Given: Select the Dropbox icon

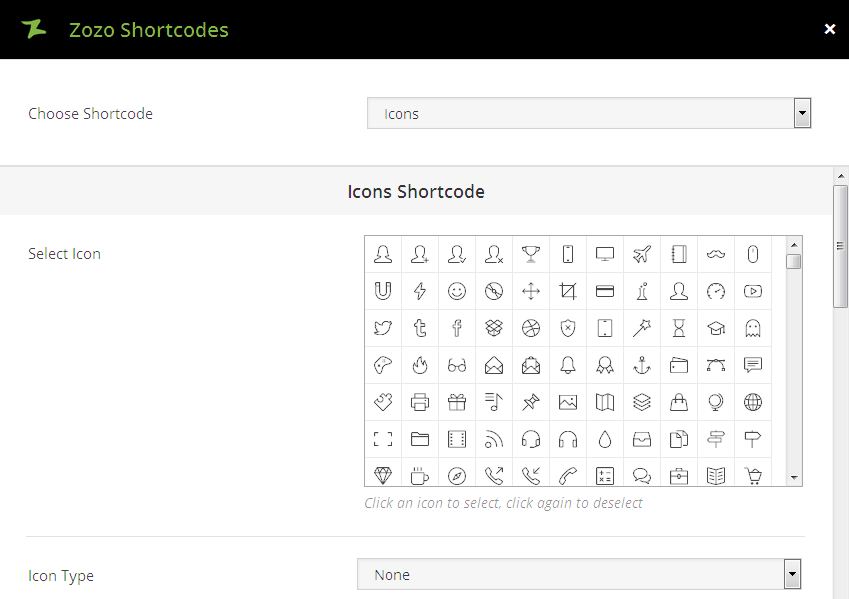Looking at the screenshot, I should coord(494,328).
